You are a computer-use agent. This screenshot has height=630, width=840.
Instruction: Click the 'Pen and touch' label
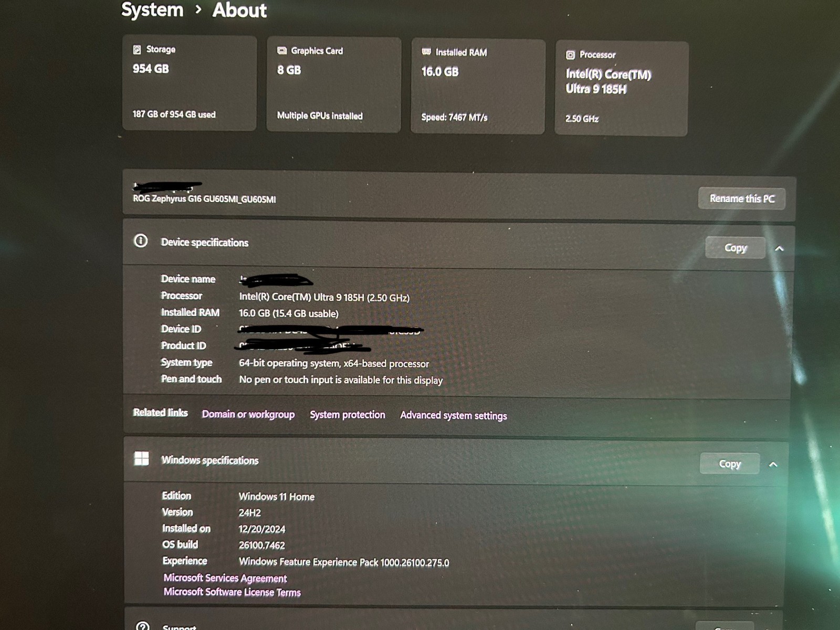pos(191,379)
